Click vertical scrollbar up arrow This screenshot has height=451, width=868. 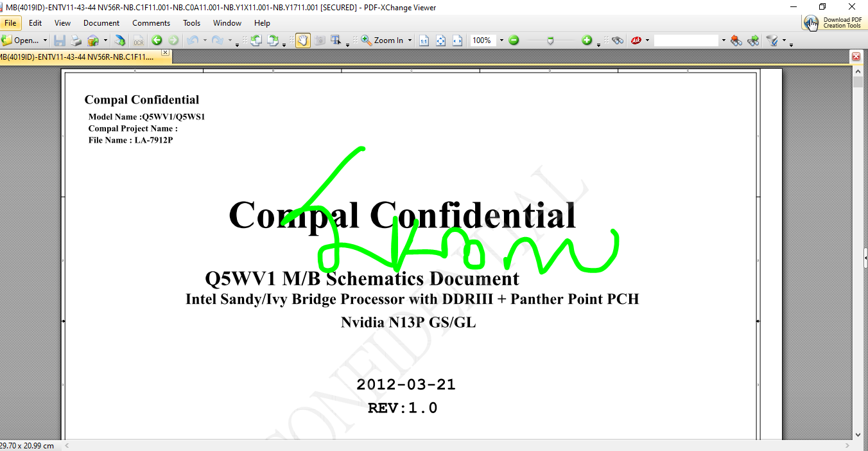click(x=858, y=71)
